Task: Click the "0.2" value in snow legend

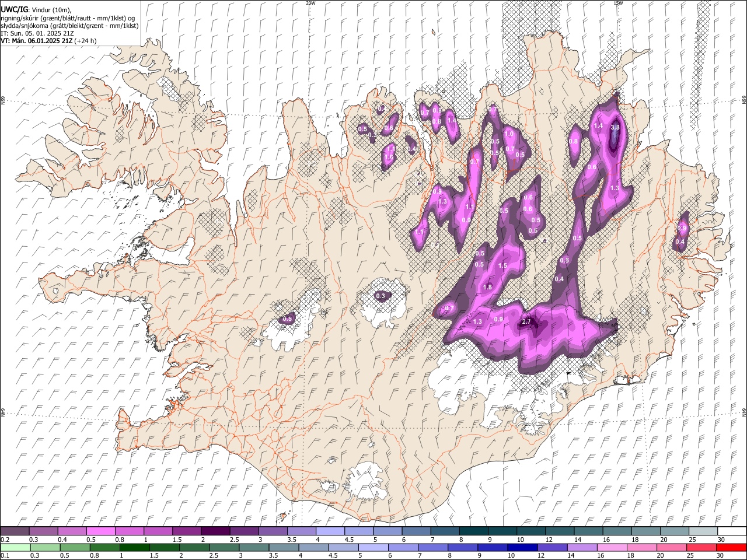Action: click(x=4, y=540)
